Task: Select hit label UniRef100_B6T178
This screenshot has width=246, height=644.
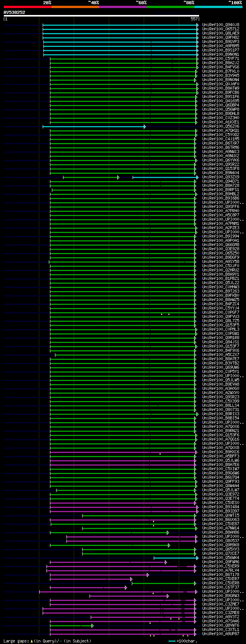Action: [221, 574]
